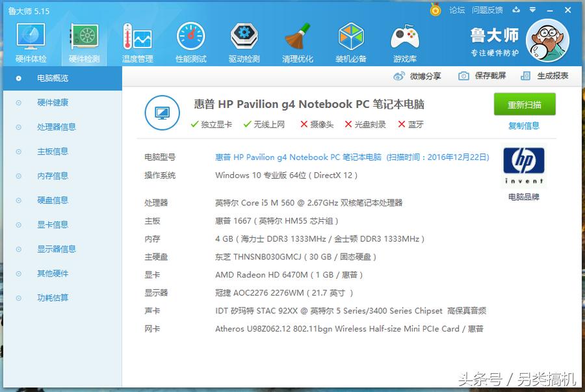This screenshot has height=392, width=585.
Task: Open the 硬件体检 hardware checkup tool
Action: point(30,41)
